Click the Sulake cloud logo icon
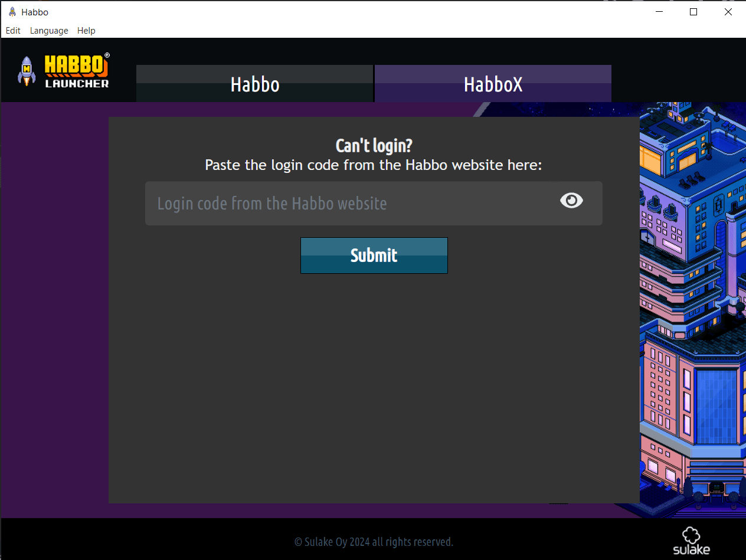Screen dimensions: 746x560 tap(691, 535)
